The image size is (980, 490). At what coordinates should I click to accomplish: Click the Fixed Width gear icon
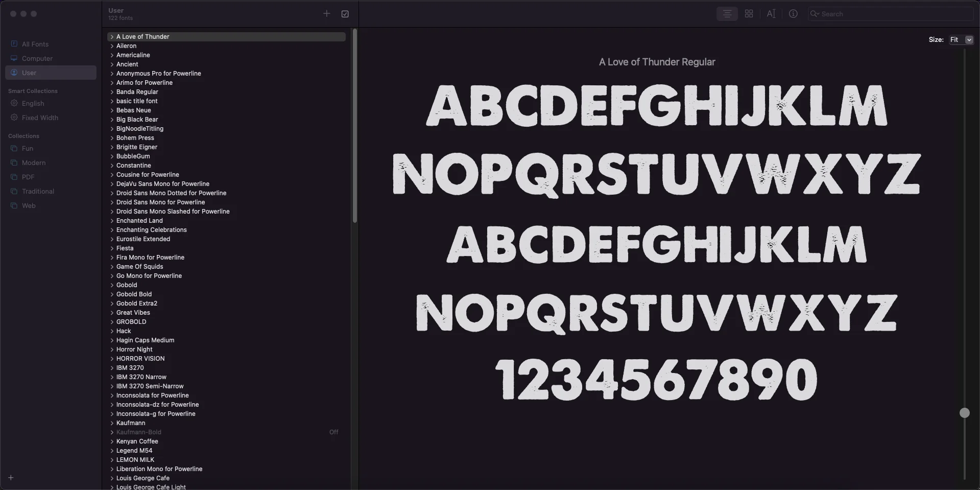click(14, 118)
